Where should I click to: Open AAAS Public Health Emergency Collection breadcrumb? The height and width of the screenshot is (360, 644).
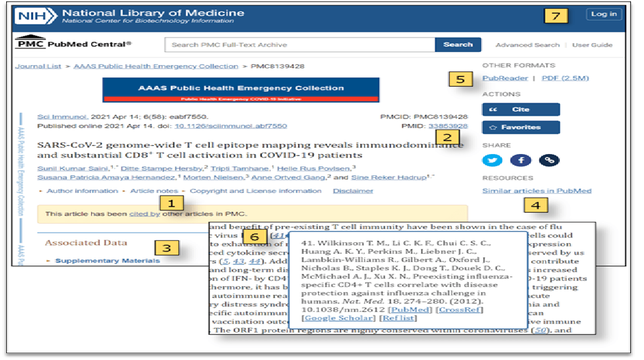(156, 66)
